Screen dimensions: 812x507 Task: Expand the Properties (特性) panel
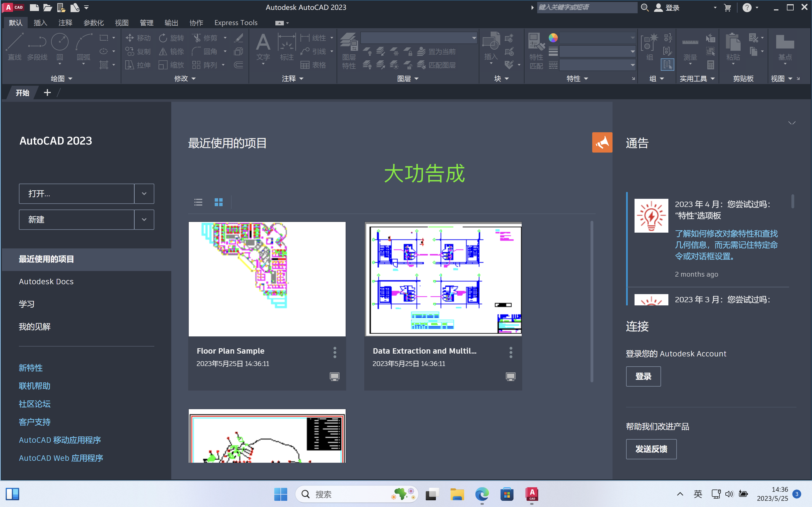point(577,78)
